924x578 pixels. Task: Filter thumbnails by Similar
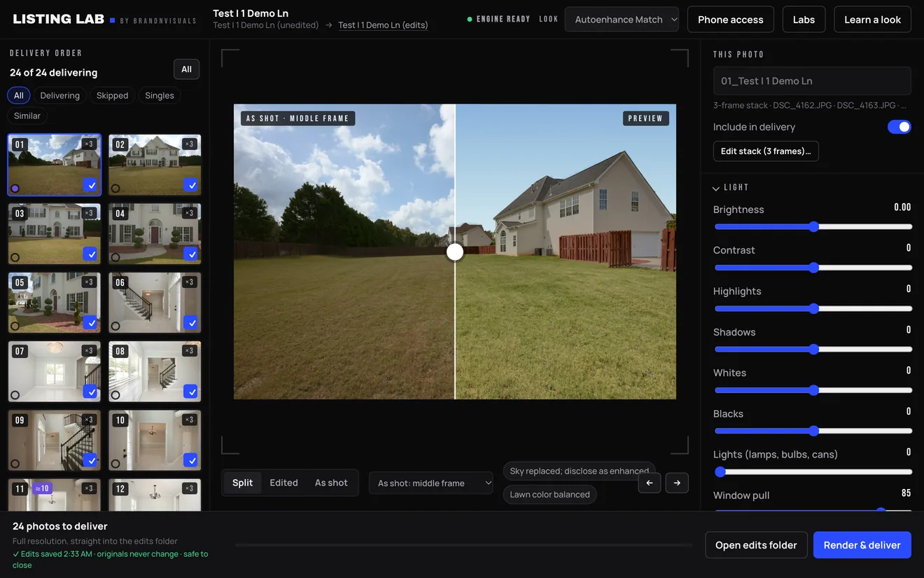pos(27,116)
